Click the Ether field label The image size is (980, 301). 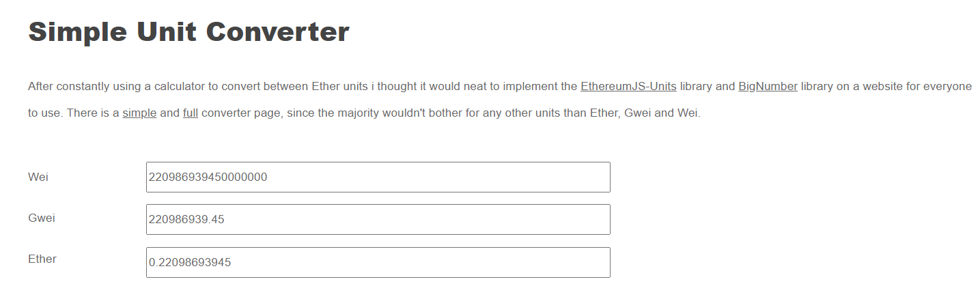tap(42, 259)
